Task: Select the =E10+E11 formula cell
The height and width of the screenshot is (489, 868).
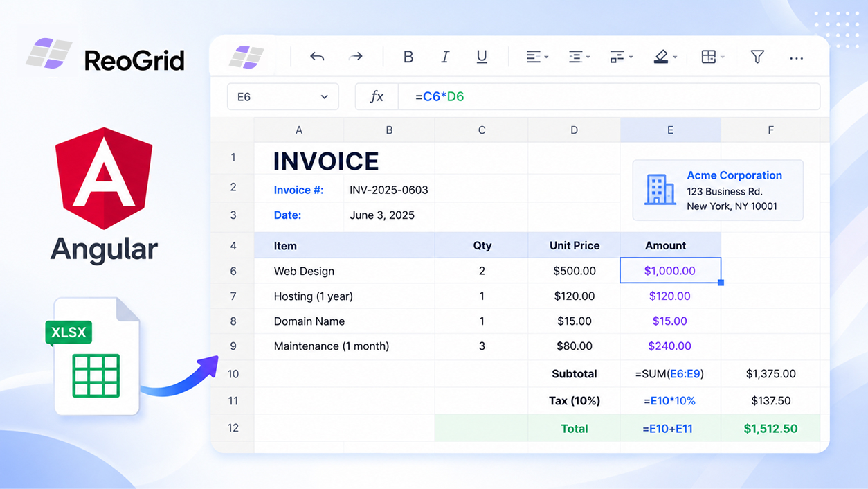Action: (670, 428)
